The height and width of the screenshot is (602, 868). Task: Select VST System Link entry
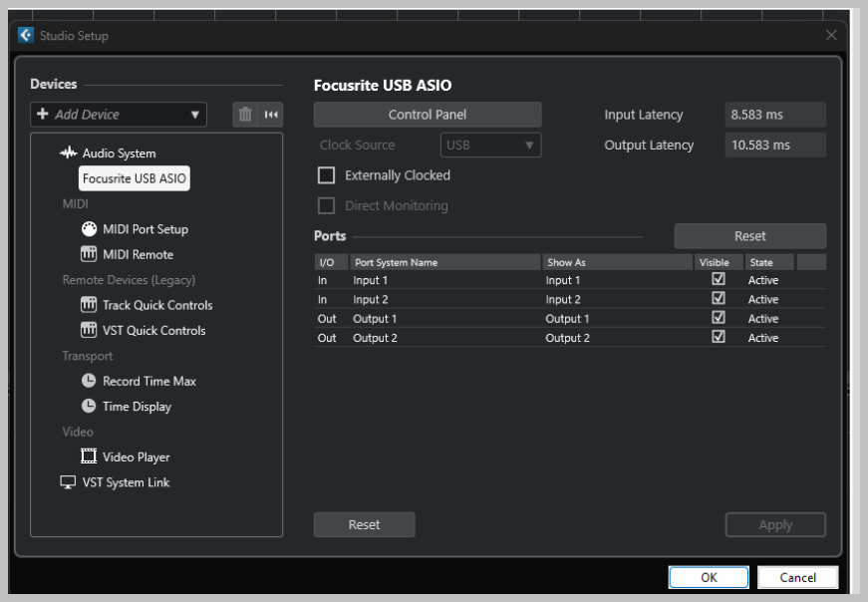pyautogui.click(x=126, y=482)
